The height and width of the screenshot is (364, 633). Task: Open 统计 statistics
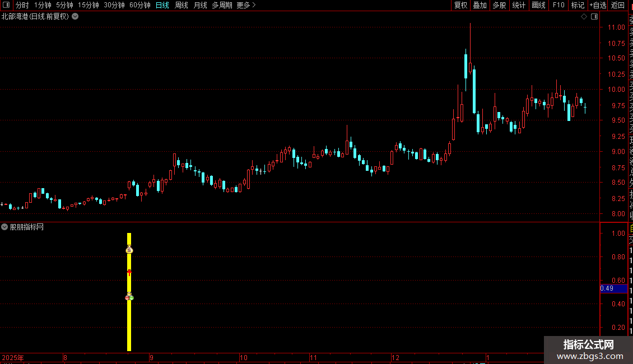[519, 5]
